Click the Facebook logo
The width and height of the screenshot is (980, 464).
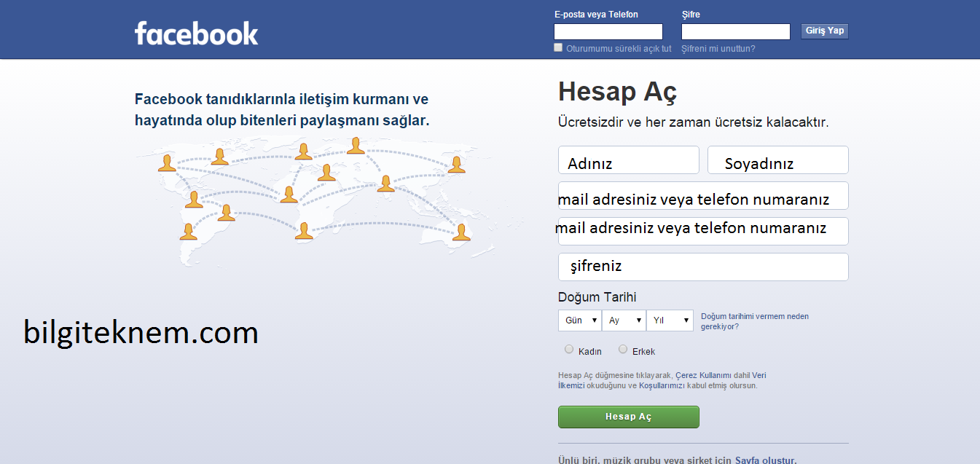point(196,34)
